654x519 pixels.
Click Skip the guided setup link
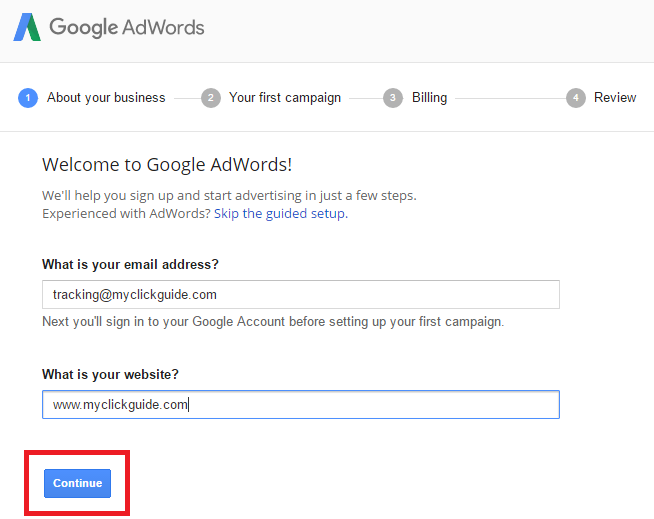(x=281, y=214)
